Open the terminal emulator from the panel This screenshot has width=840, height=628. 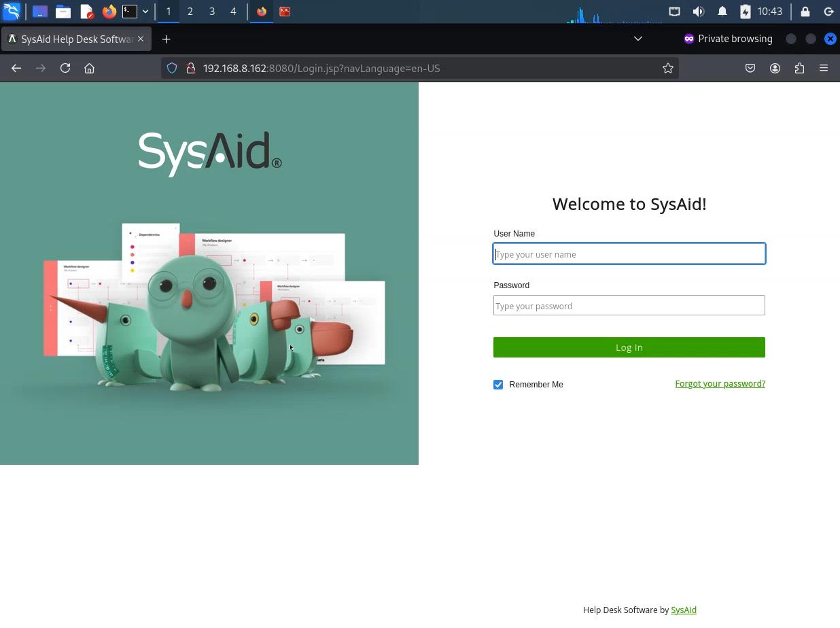pos(130,12)
